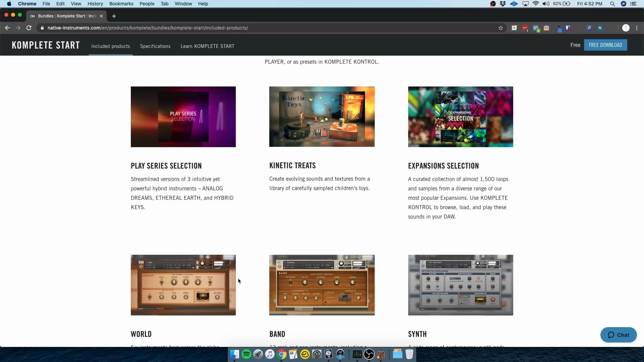Click the box face extension icon

pos(546,28)
